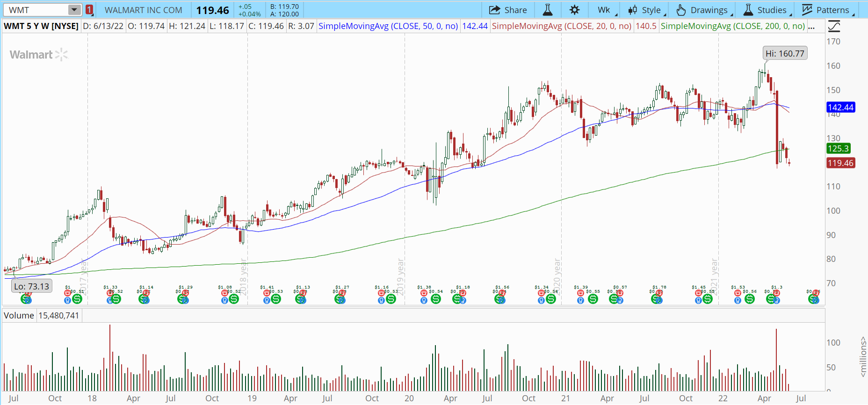868x405 pixels.
Task: Click the green dividend icon under $0.51
Action: (77, 299)
